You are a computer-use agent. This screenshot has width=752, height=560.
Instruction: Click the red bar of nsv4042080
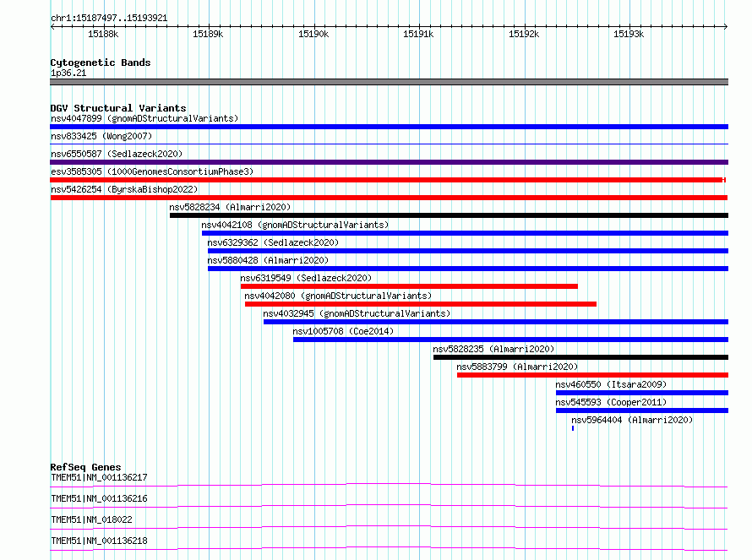coord(421,304)
